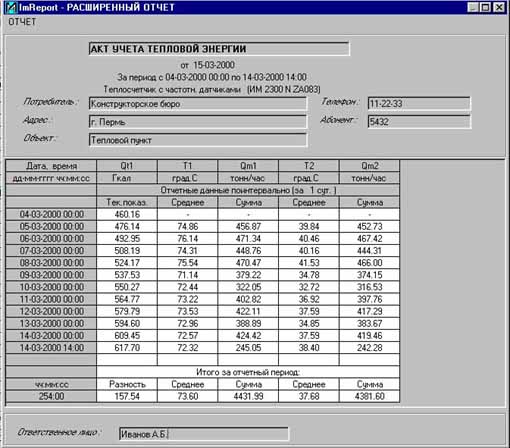Click total Разность value 157.54
Image resolution: width=510 pixels, height=448 pixels.
[127, 396]
